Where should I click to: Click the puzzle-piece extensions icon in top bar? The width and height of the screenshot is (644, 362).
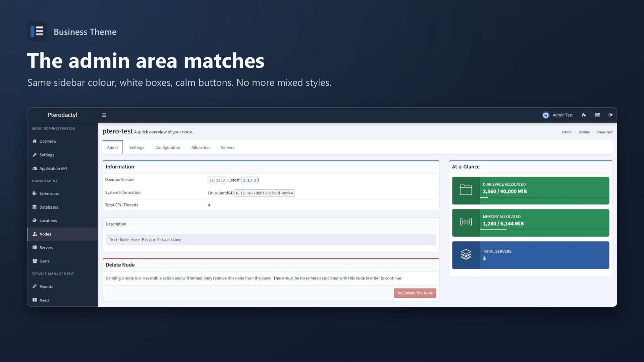pos(584,115)
